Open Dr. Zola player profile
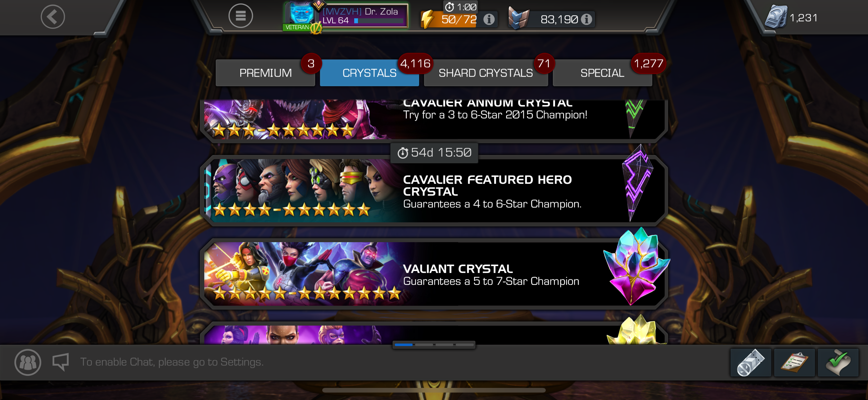This screenshot has width=868, height=400. 346,16
